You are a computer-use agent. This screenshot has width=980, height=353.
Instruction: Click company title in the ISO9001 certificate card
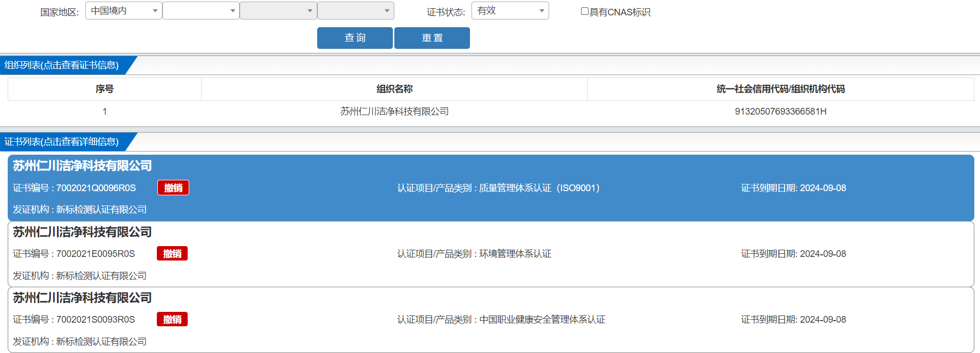[82, 166]
